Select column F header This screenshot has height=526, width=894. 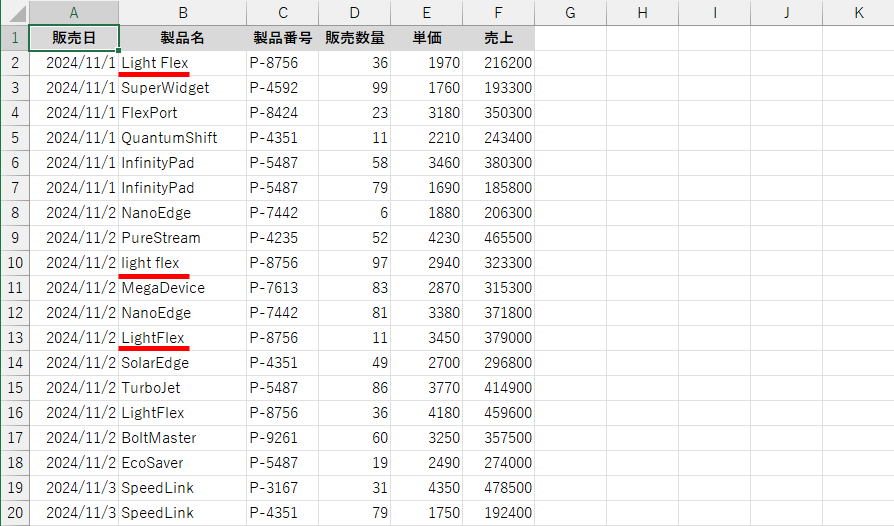498,13
